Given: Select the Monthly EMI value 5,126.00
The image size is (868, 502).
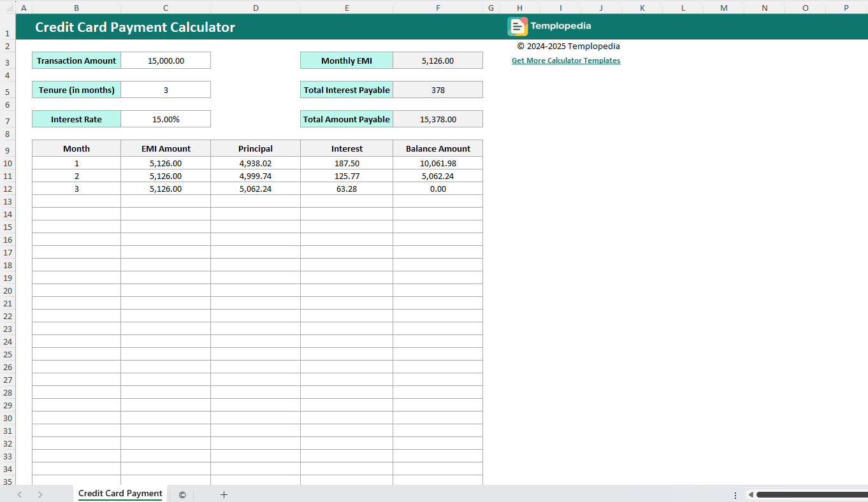Looking at the screenshot, I should pyautogui.click(x=438, y=61).
